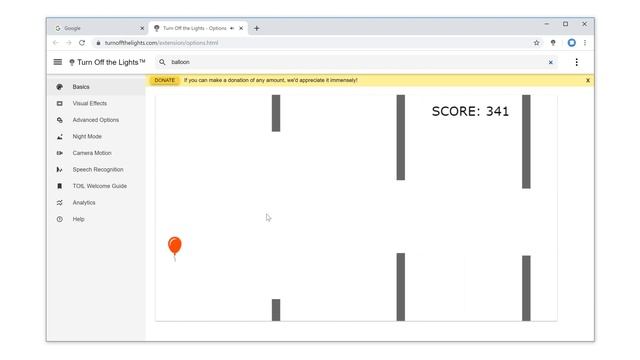Click the Visual Effects sidebar icon

point(60,104)
